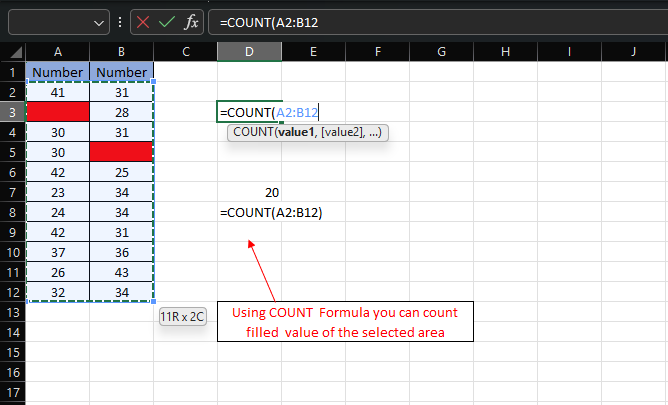Select the red filled cell in column A

(x=57, y=112)
